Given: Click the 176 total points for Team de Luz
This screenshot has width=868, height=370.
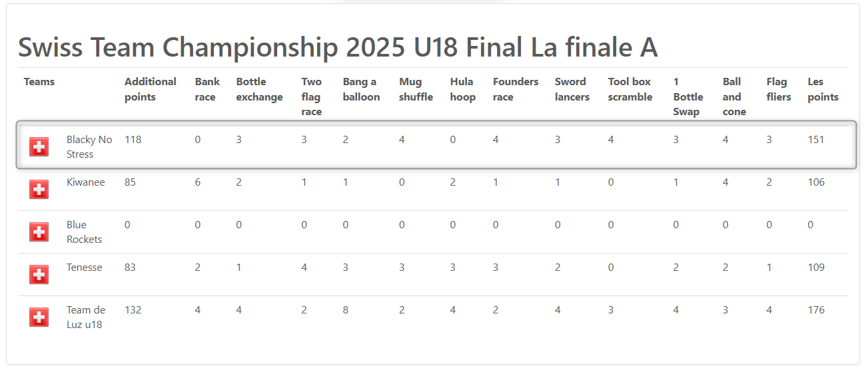Looking at the screenshot, I should pos(815,310).
